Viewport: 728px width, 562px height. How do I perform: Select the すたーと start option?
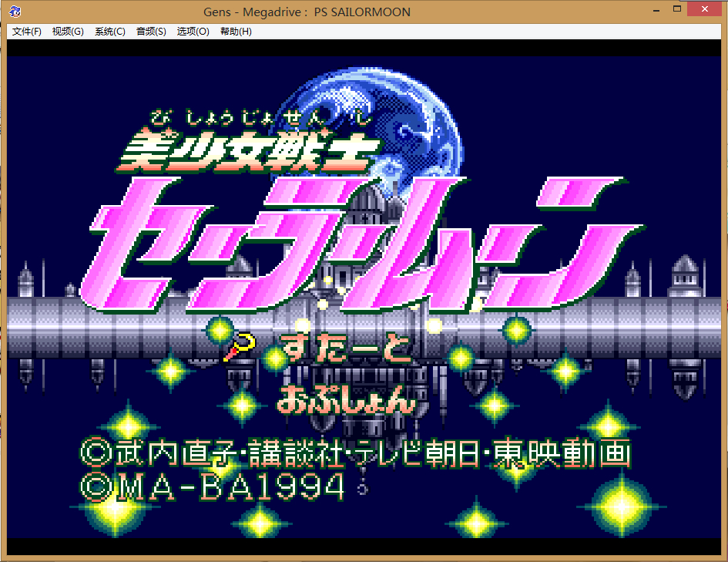(346, 348)
